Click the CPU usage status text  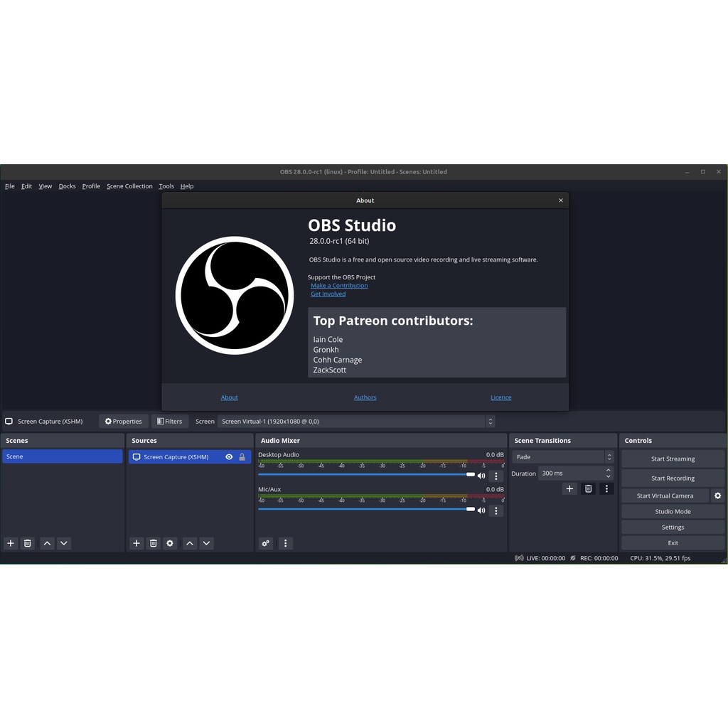click(x=660, y=558)
